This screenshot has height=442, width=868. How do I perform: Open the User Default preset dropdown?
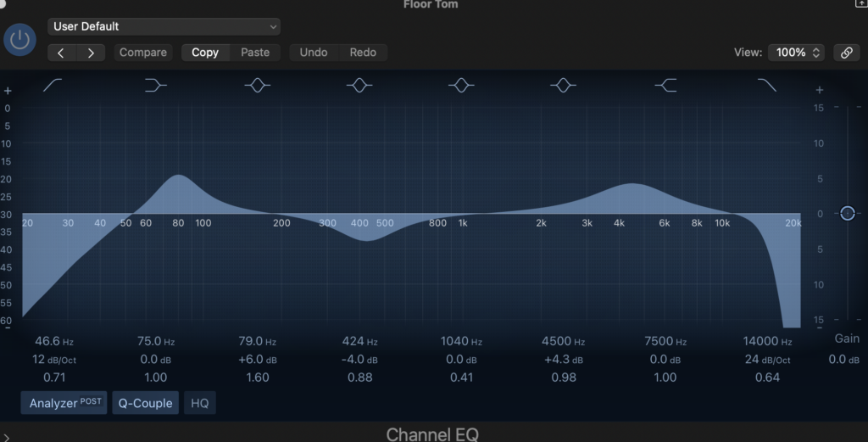[x=164, y=27]
